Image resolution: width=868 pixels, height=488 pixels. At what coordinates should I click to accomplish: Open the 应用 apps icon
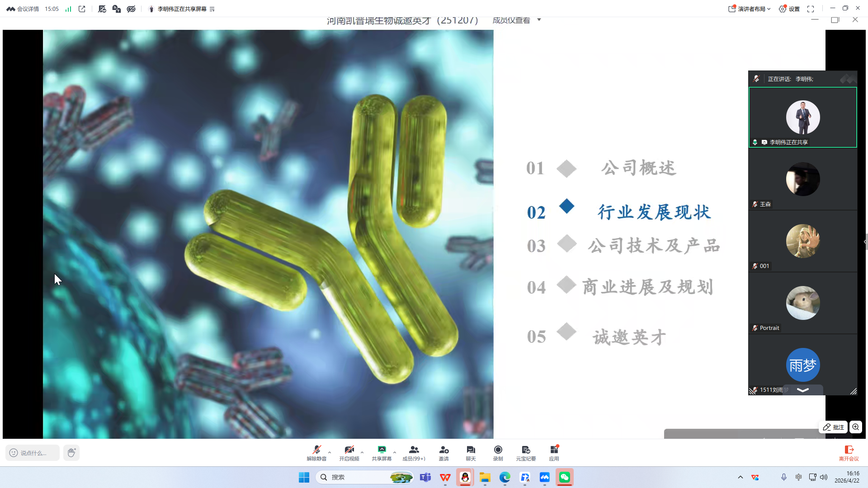(554, 452)
